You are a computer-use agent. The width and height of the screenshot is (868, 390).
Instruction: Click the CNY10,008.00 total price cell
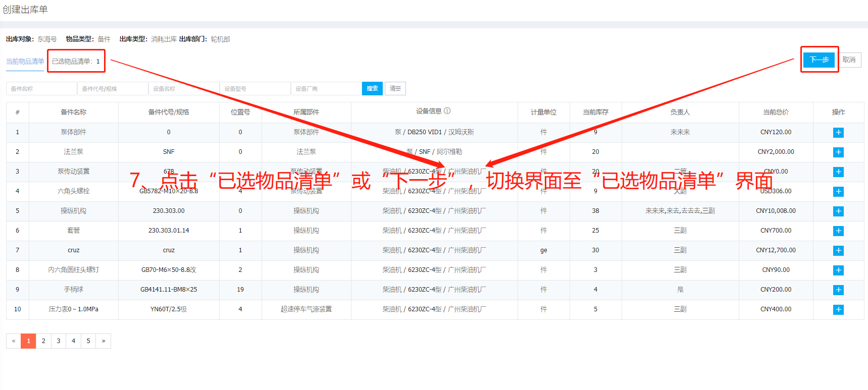[776, 211]
